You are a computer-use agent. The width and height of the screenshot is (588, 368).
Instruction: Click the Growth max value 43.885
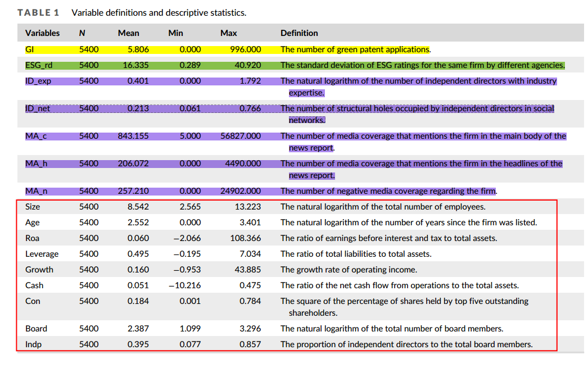point(248,270)
